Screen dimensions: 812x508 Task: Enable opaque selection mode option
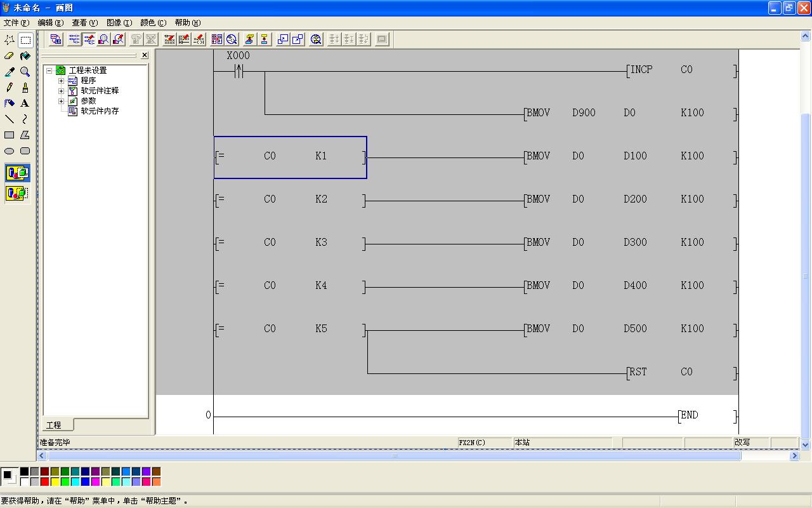18,173
